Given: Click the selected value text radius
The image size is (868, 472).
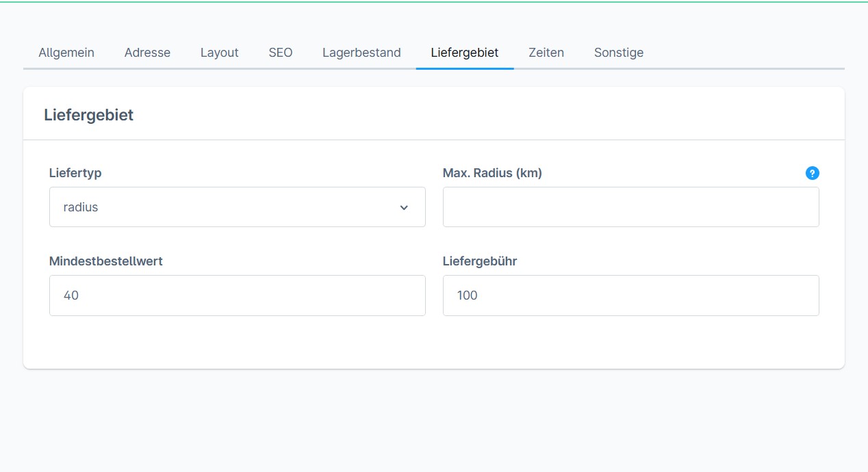Looking at the screenshot, I should click(81, 207).
